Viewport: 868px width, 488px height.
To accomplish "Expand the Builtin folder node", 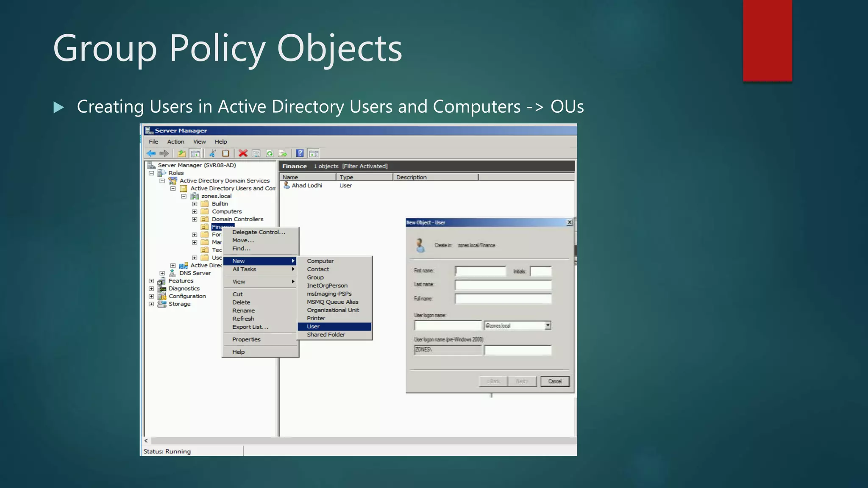I will pos(195,204).
